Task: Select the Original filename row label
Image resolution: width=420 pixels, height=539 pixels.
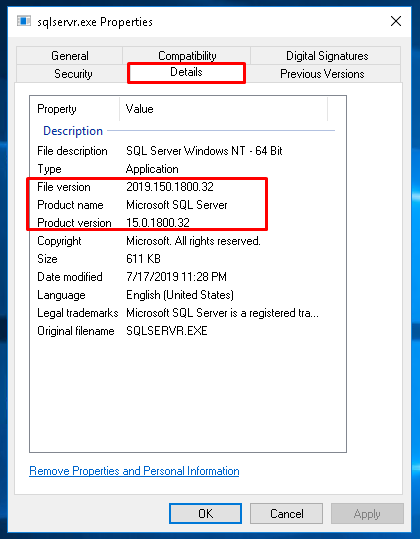Action: pyautogui.click(x=76, y=331)
